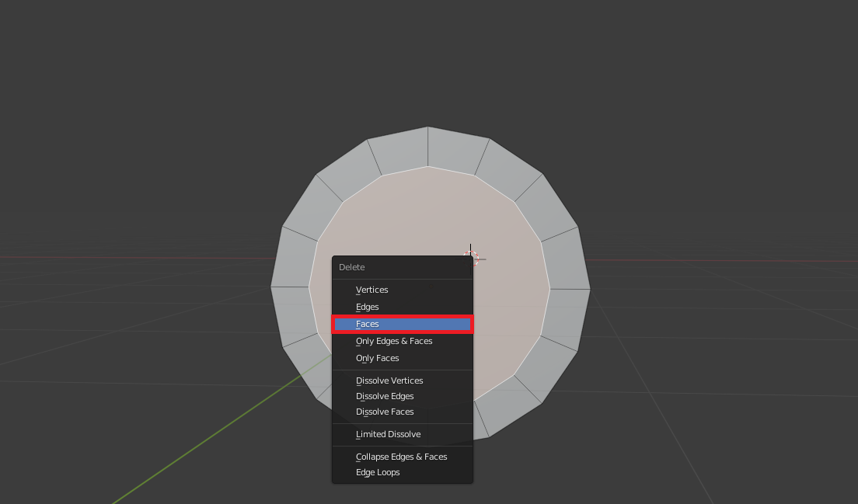Select Edge Loops in Delete menu
This screenshot has width=858, height=504.
(x=403, y=472)
